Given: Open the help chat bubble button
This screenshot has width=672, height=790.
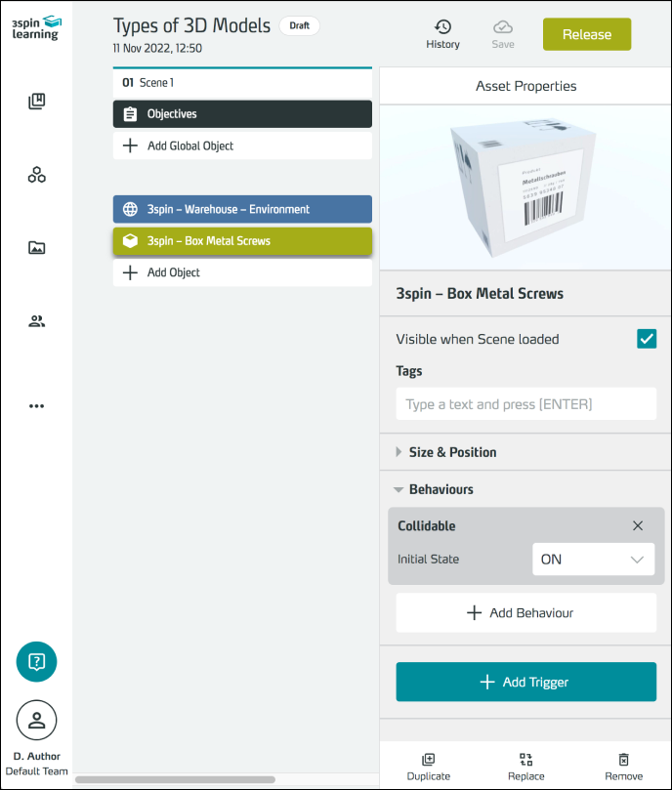Looking at the screenshot, I should 37,662.
